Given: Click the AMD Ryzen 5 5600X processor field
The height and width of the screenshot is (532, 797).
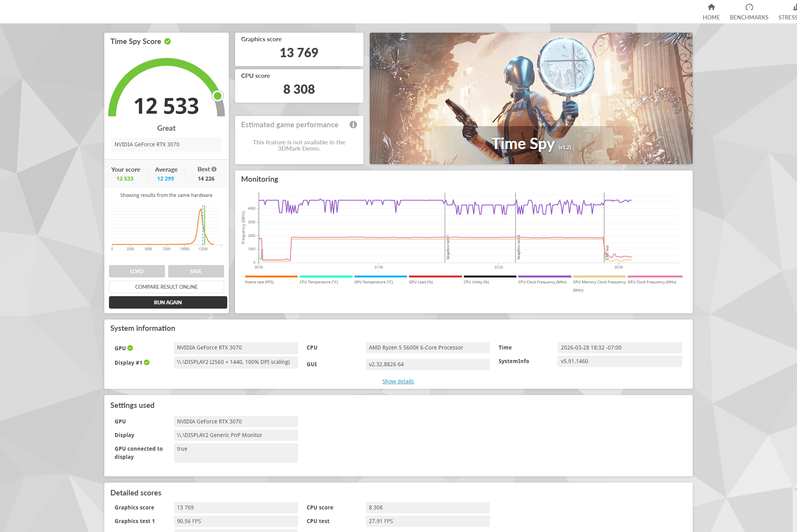Looking at the screenshot, I should [x=428, y=348].
